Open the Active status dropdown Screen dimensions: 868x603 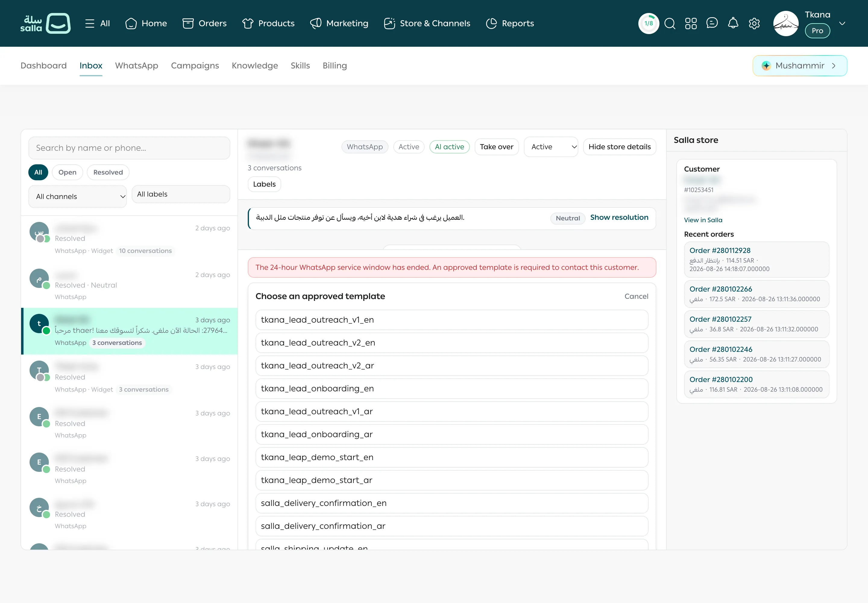tap(551, 147)
